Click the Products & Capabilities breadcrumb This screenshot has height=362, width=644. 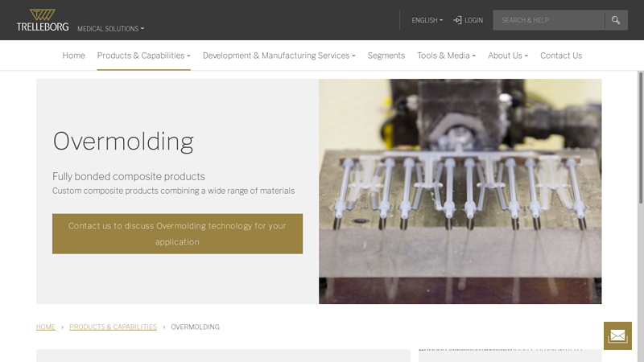click(113, 327)
